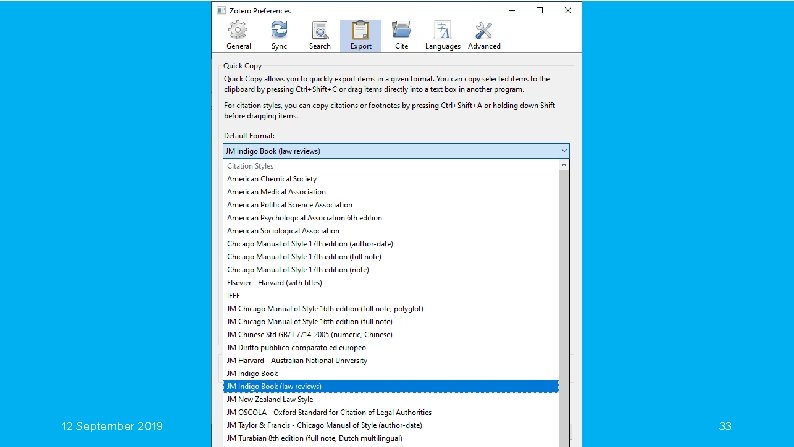The height and width of the screenshot is (447, 794).
Task: Select JM Chicago (full note) without polyglot
Action: [x=390, y=321]
